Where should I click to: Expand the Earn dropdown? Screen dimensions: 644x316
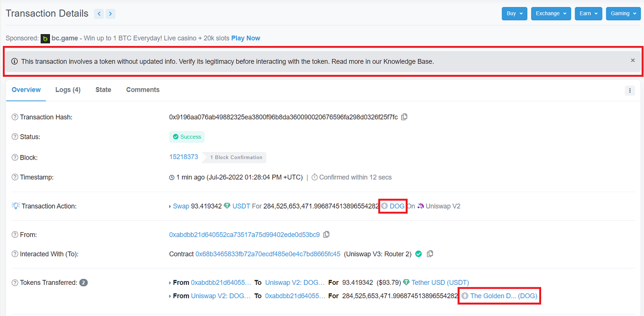coord(588,14)
